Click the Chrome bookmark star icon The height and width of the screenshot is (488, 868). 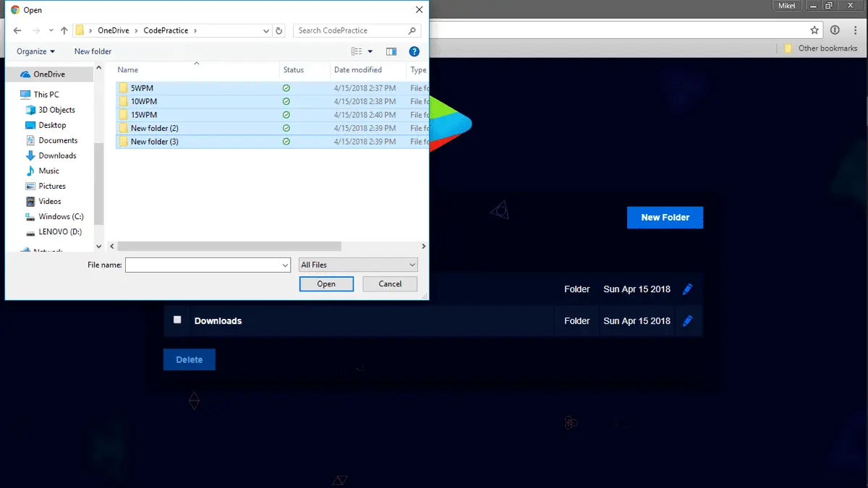pos(814,30)
